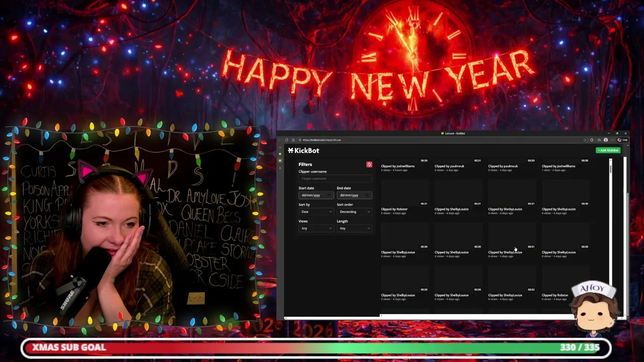
Task: Collapse the vertical tabs chevron
Action: coord(280,148)
